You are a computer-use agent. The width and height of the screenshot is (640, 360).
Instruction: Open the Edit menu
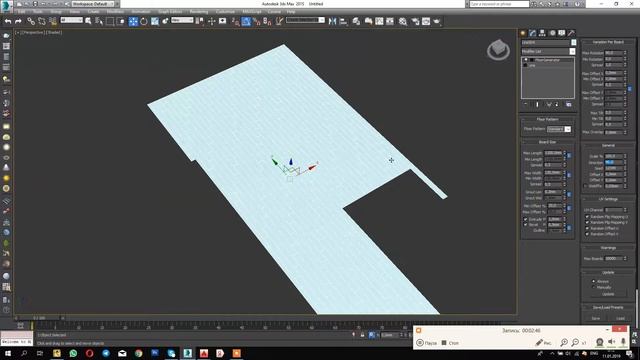click(x=22, y=12)
